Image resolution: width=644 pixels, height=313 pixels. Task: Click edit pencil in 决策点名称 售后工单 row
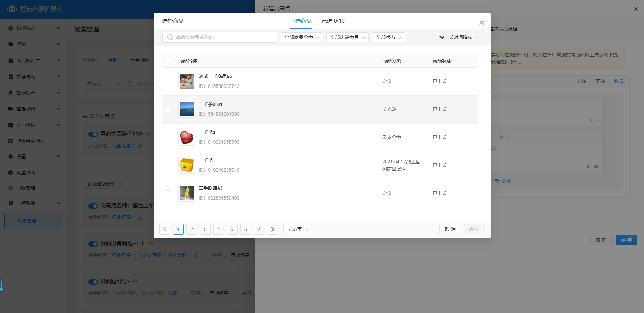(140, 217)
